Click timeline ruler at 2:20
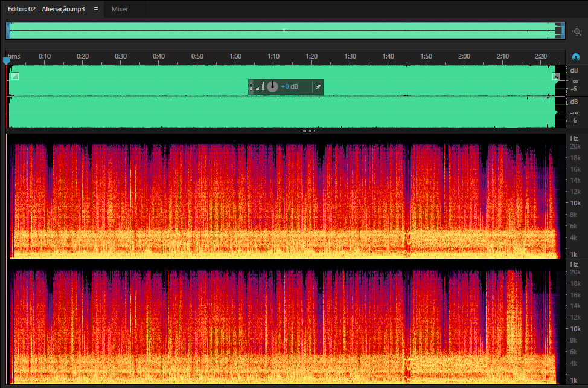The width and height of the screenshot is (588, 388). 541,56
